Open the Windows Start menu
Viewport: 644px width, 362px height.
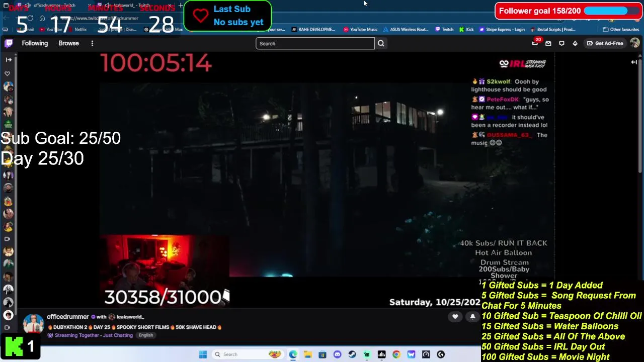[x=203, y=354]
